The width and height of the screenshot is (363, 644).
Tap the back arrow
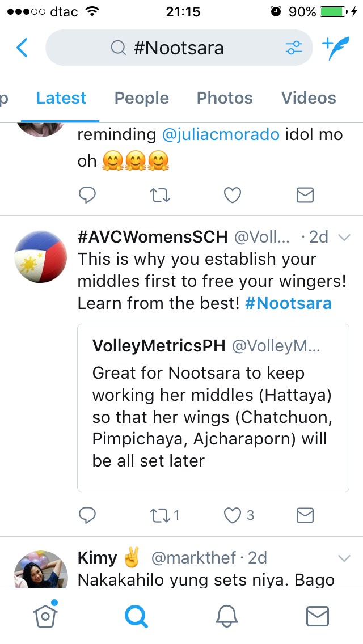click(x=22, y=48)
